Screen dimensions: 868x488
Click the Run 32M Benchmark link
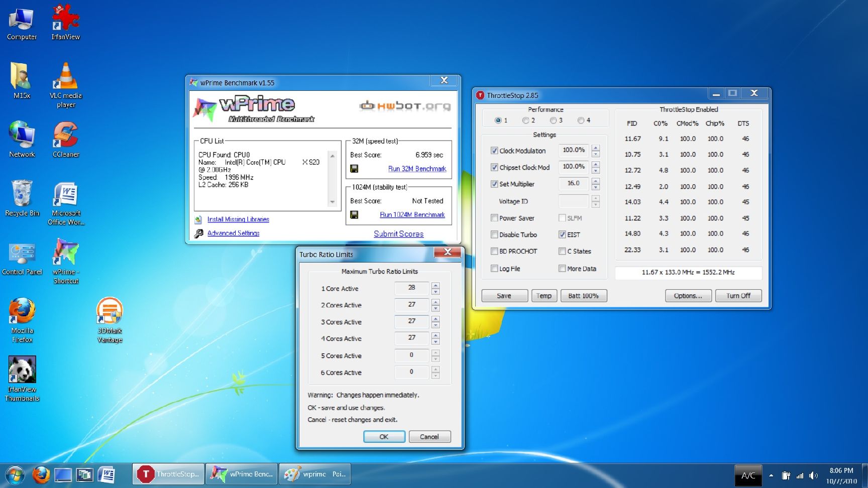[417, 169]
